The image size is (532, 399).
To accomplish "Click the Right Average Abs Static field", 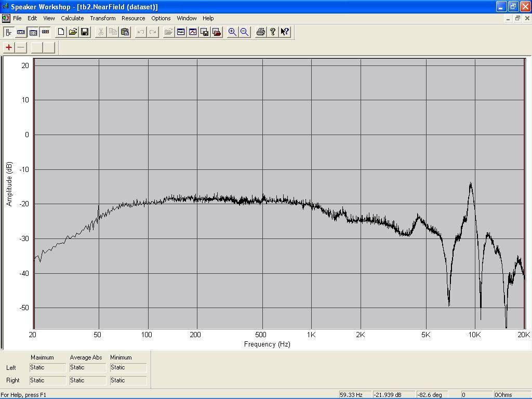I will (88, 380).
